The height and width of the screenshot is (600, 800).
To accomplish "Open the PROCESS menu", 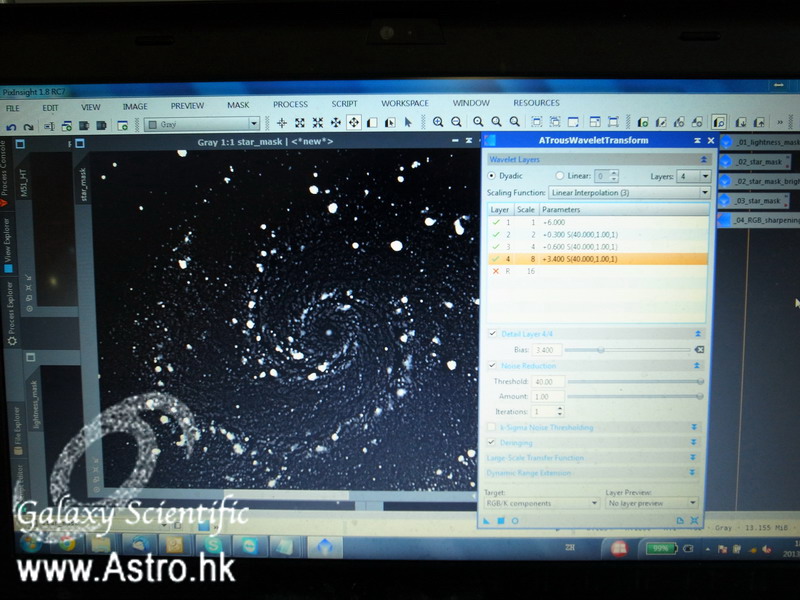I will pos(290,104).
